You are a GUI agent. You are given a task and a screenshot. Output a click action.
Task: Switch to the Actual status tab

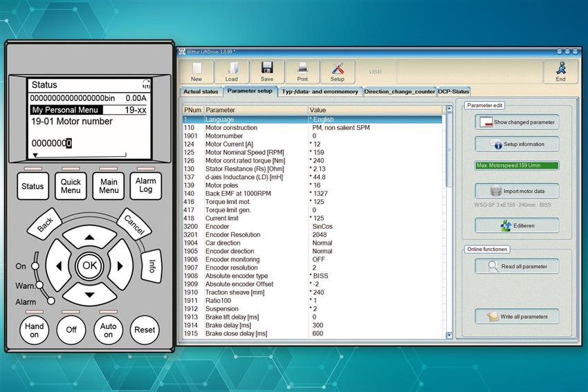pos(201,91)
